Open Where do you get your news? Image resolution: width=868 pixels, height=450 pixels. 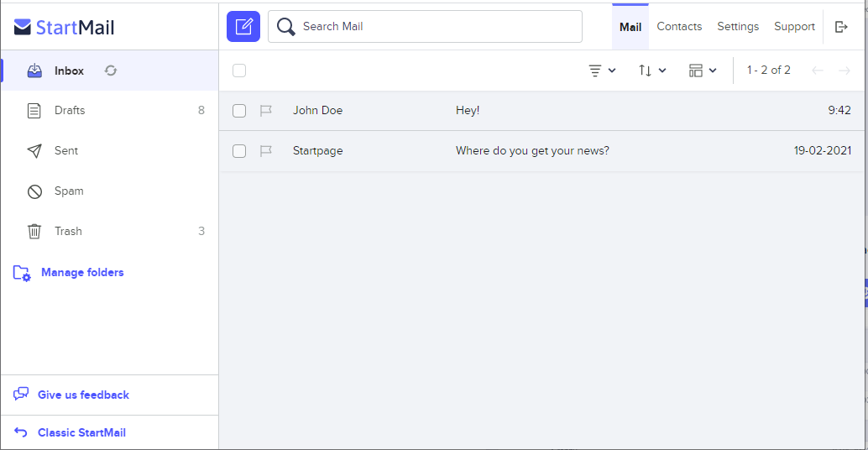click(532, 150)
